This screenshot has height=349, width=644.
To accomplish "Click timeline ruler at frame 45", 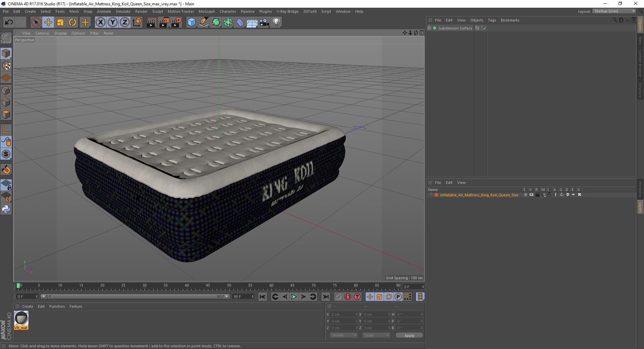I will [208, 286].
